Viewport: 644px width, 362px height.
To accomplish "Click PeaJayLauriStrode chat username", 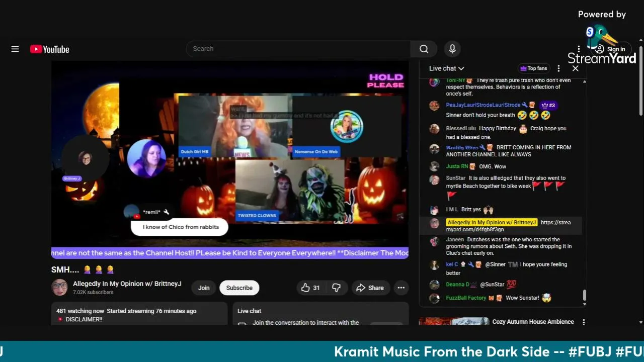I will [483, 105].
